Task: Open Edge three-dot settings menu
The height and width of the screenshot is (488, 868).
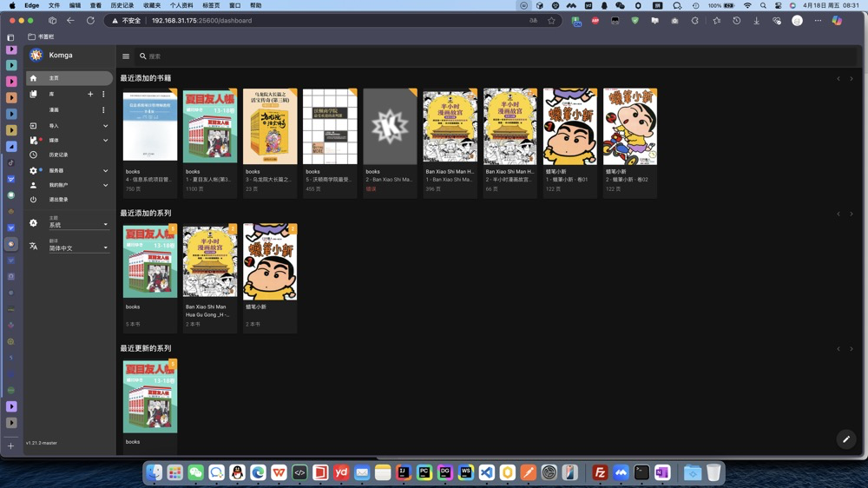Action: 818,21
